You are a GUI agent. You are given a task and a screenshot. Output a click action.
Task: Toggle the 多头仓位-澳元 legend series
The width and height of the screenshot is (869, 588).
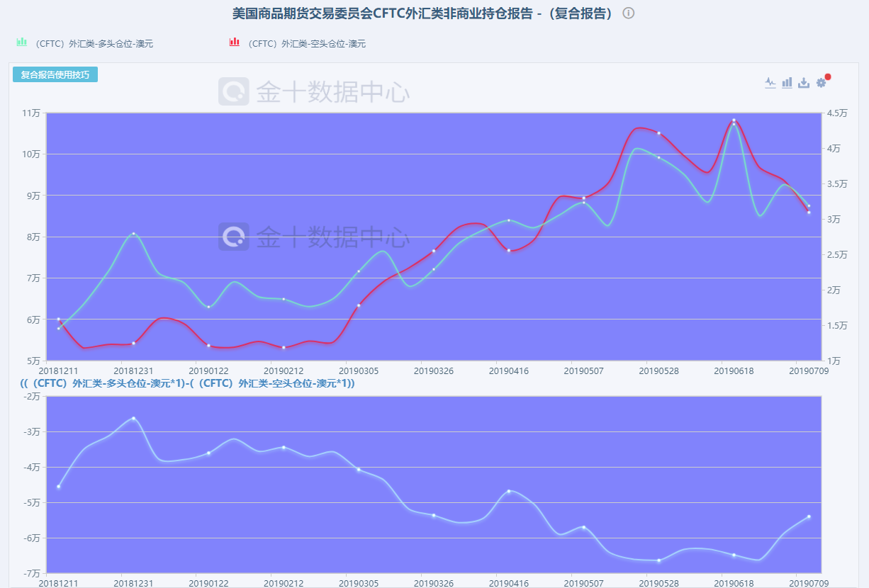(x=94, y=44)
